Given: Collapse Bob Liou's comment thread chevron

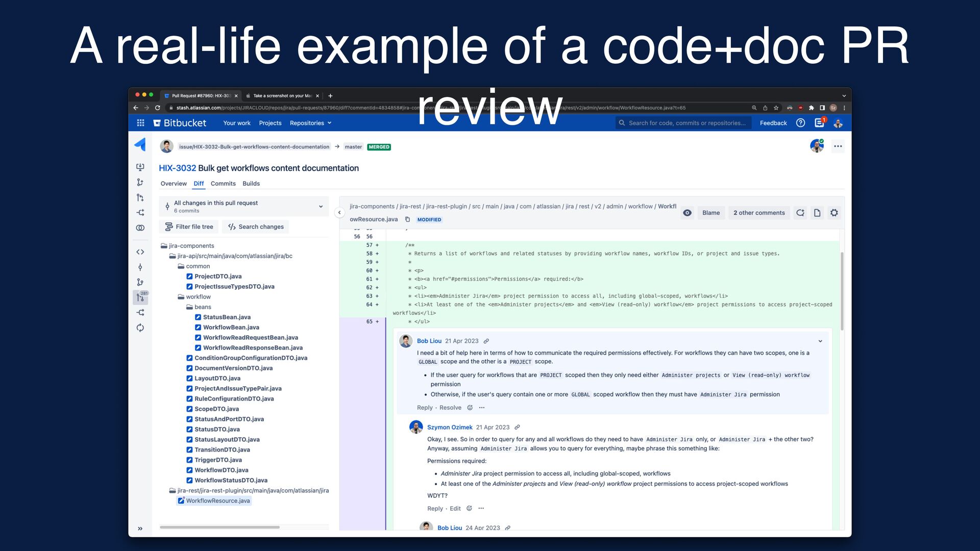Looking at the screenshot, I should [820, 341].
